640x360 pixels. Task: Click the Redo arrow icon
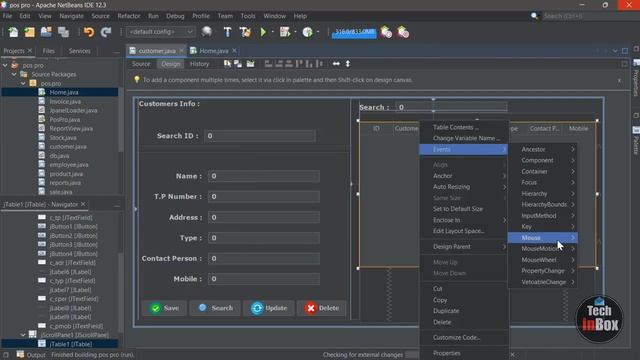[106, 32]
